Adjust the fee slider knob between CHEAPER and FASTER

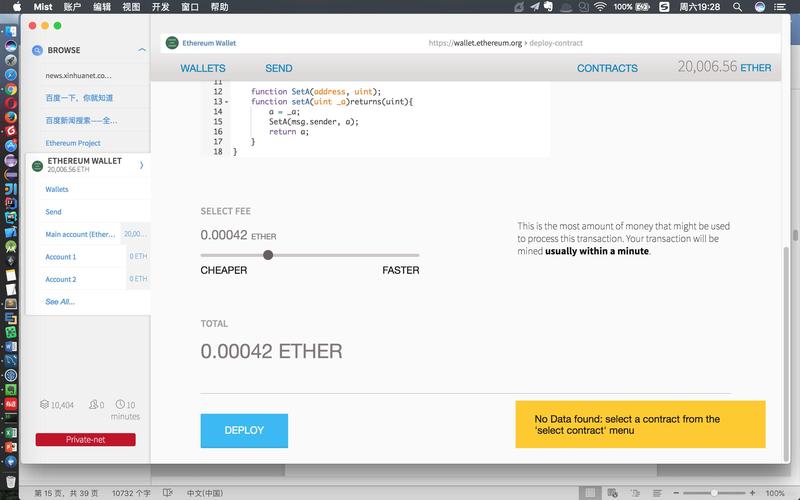(x=268, y=255)
